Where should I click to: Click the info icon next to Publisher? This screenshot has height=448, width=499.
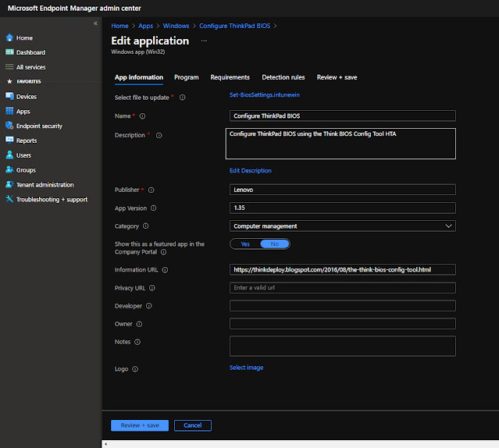tap(151, 190)
